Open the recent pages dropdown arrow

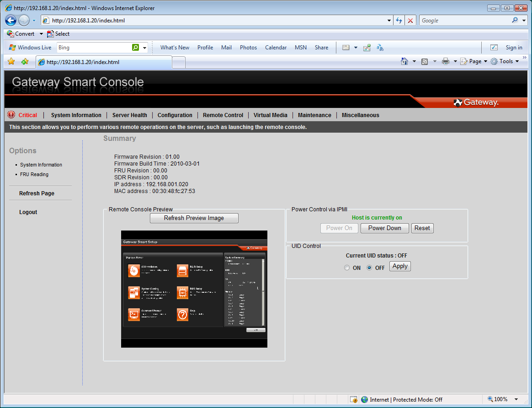pyautogui.click(x=34, y=21)
